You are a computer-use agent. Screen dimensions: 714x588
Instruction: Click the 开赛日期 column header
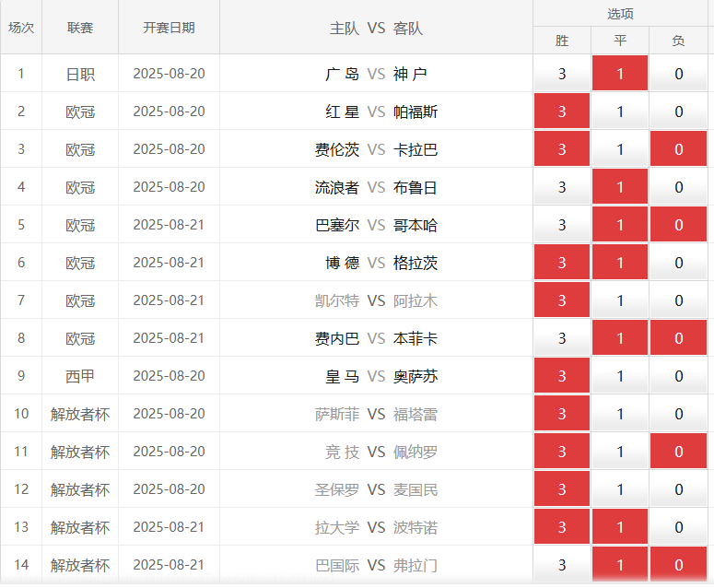[169, 28]
